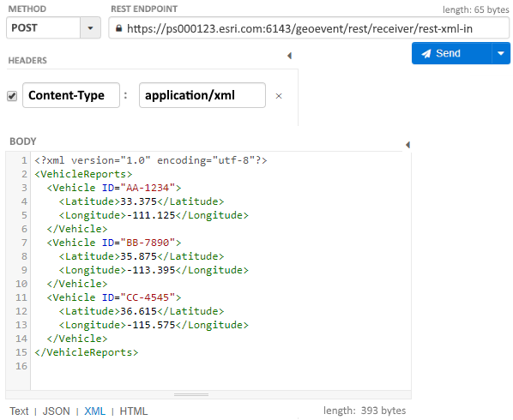This screenshot has width=513, height=420.
Task: Click the Vehicle ID "BB-7890" line
Action: [x=114, y=243]
